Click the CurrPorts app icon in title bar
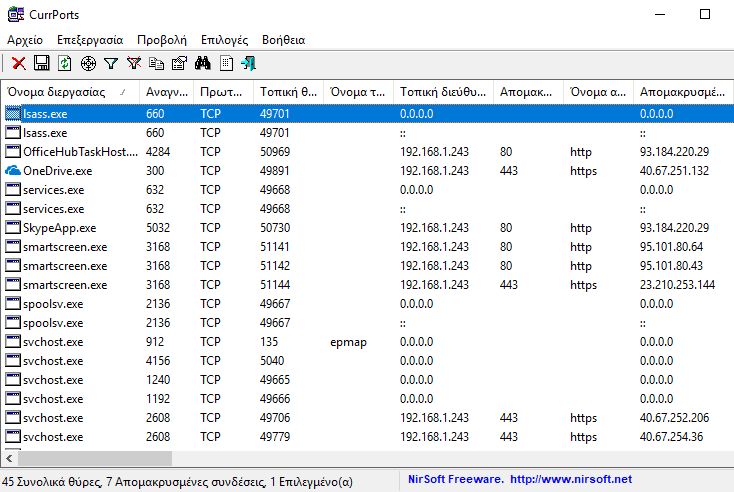The image size is (734, 492). coord(15,15)
